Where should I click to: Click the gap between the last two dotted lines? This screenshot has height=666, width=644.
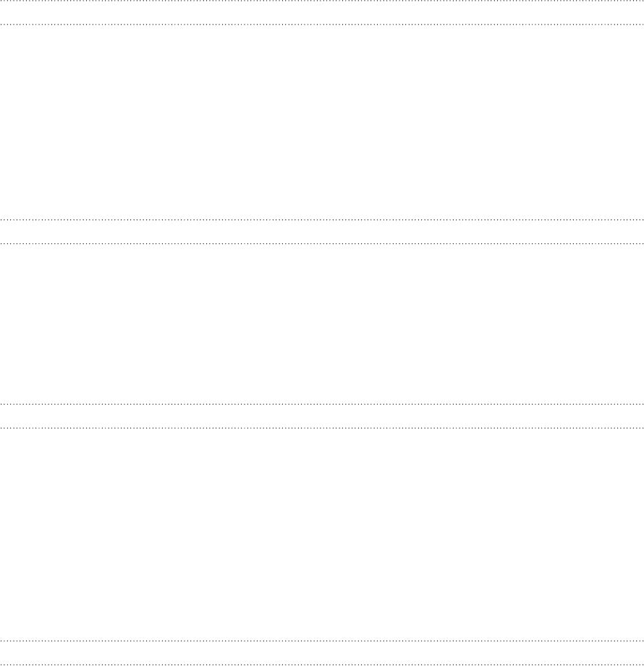point(322,652)
